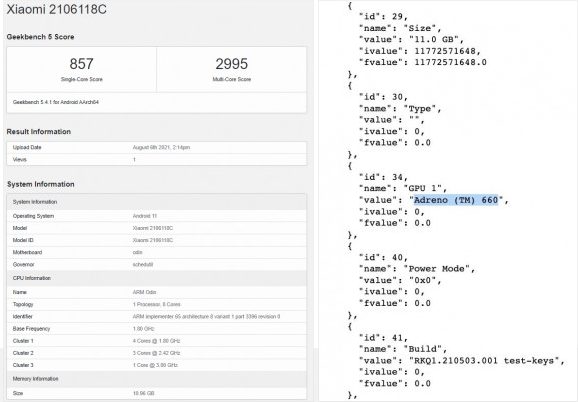Click the '"id": 40' JSON line
This screenshot has height=402, width=578.
(383, 258)
